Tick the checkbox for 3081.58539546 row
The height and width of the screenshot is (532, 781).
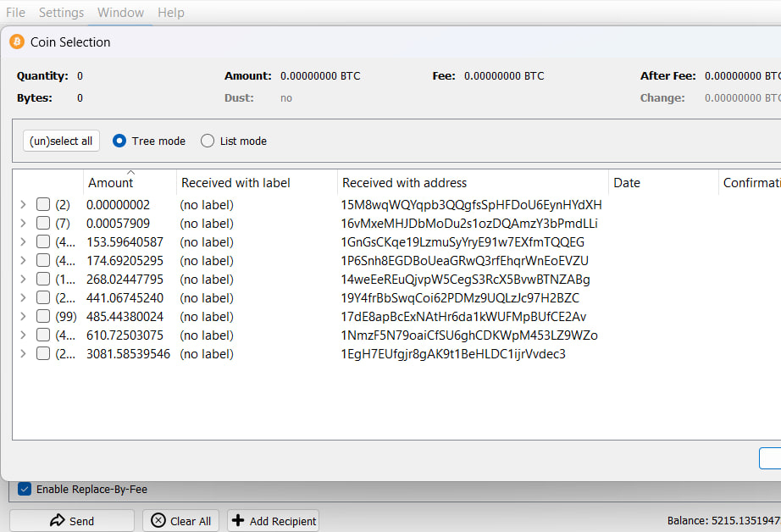(x=43, y=353)
